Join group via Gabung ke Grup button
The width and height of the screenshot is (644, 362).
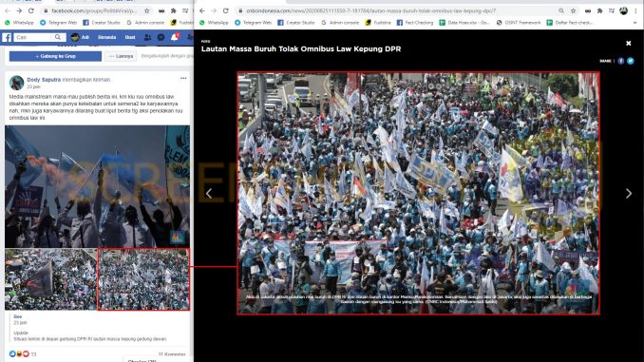click(55, 56)
